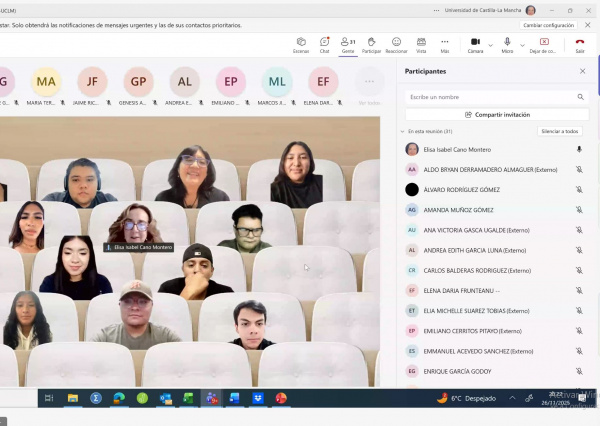The width and height of the screenshot is (600, 426).
Task: Open the Reaccionar emoji reactions
Action: point(396,42)
